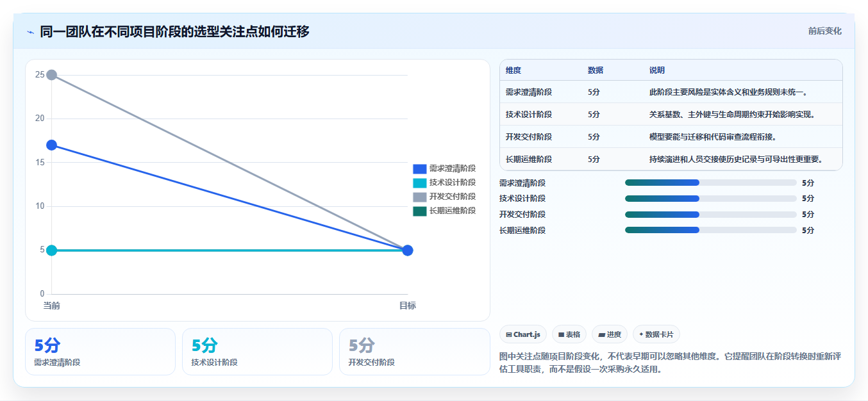Toggle 需求澄清阶段 legend swatch in chart
The width and height of the screenshot is (868, 401).
420,168
